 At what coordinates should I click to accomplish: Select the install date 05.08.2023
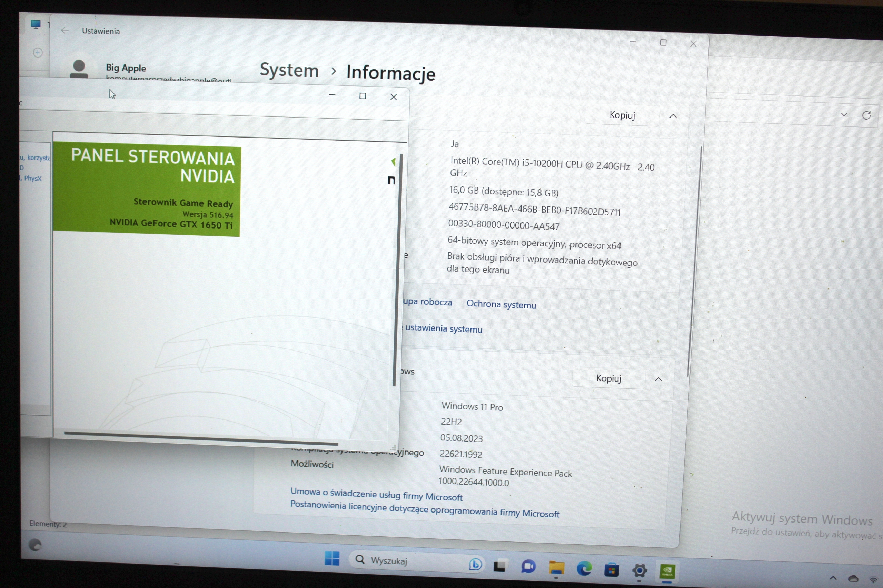461,438
